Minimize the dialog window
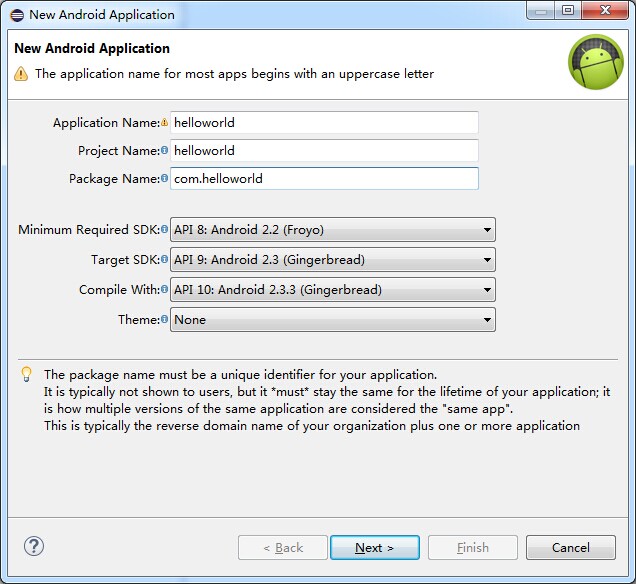The width and height of the screenshot is (636, 584). pyautogui.click(x=541, y=10)
